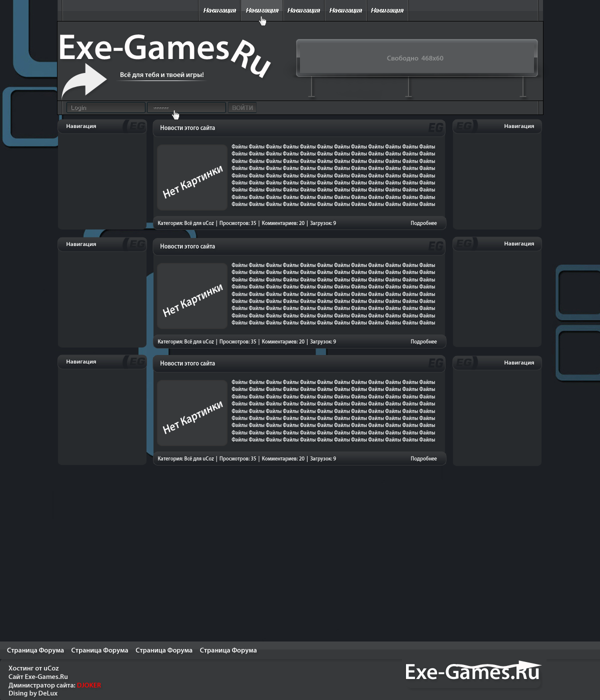Click Сайт Exe-Games.Ru in the footer
600x700 pixels.
pyautogui.click(x=38, y=677)
